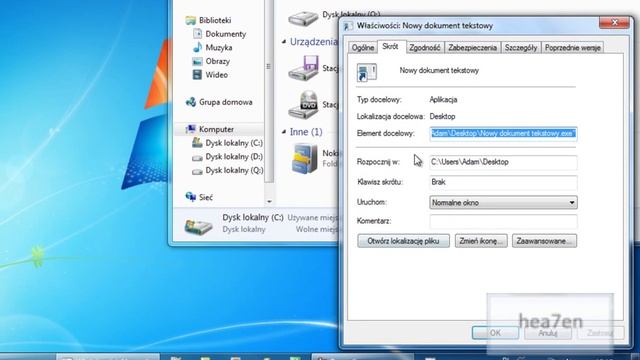The image size is (640, 360).
Task: Click the floppy disk drive icon in Explorer
Action: (303, 68)
